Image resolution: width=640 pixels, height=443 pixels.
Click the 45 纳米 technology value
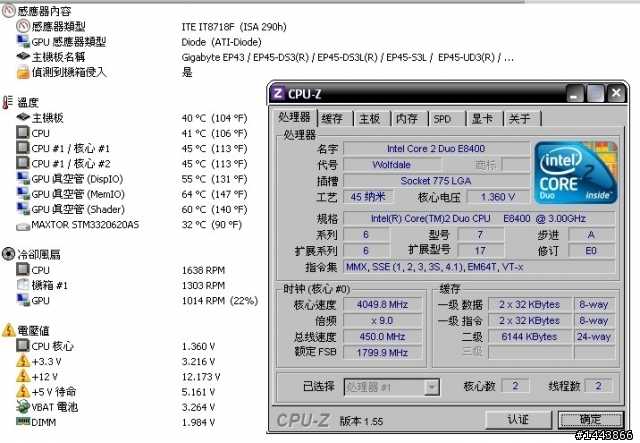click(368, 197)
